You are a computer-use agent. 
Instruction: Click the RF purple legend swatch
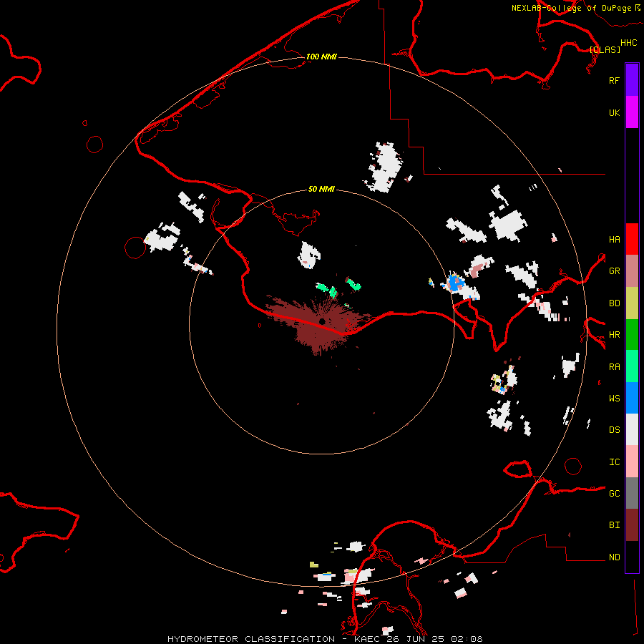632,80
